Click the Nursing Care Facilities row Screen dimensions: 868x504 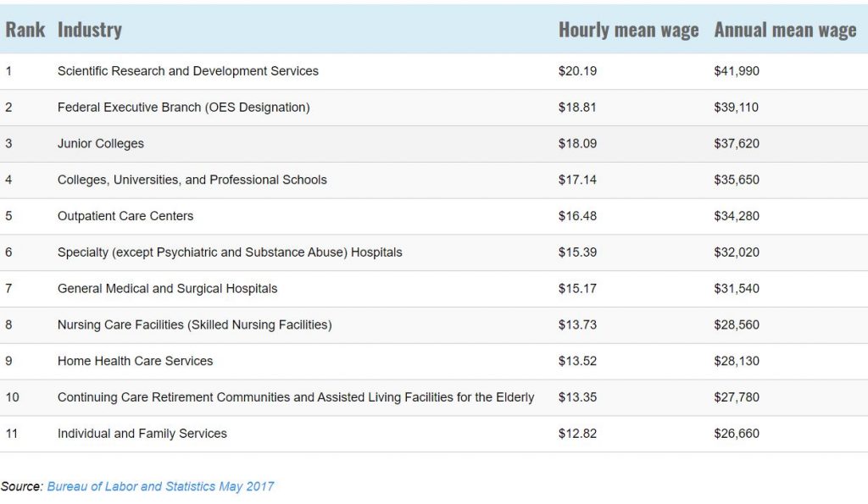click(x=195, y=325)
